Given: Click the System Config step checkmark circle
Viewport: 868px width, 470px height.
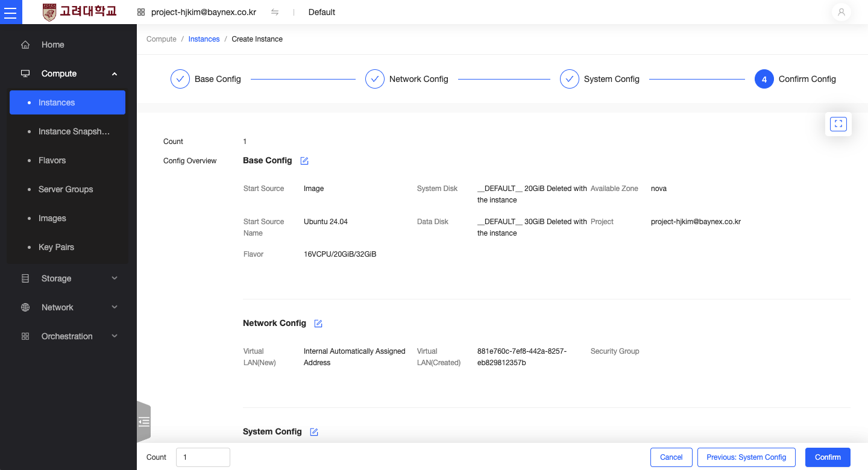Looking at the screenshot, I should (570, 79).
